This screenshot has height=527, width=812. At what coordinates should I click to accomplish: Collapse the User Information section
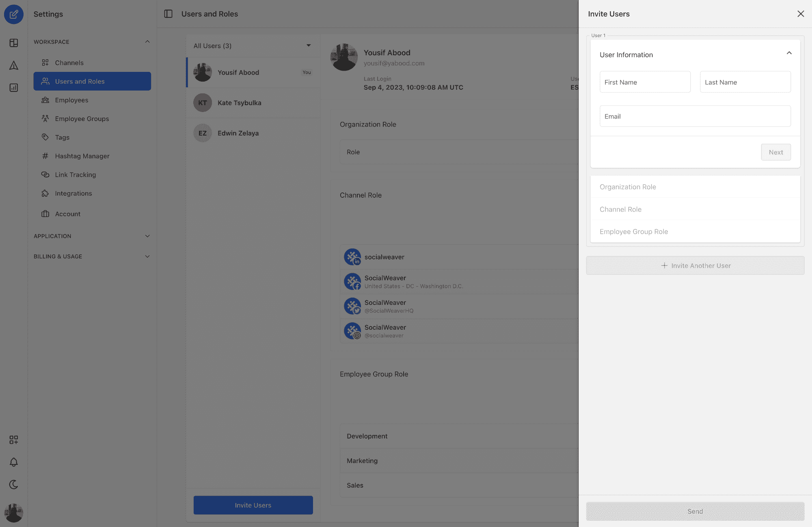pos(789,53)
